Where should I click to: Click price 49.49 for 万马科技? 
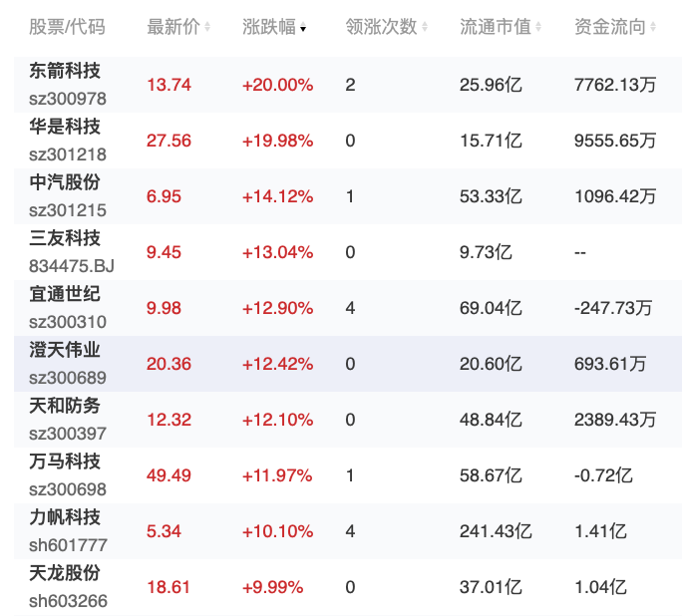pyautogui.click(x=169, y=475)
